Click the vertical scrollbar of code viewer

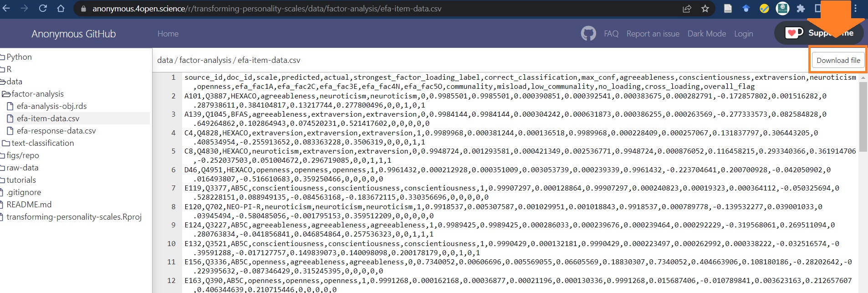click(x=863, y=118)
